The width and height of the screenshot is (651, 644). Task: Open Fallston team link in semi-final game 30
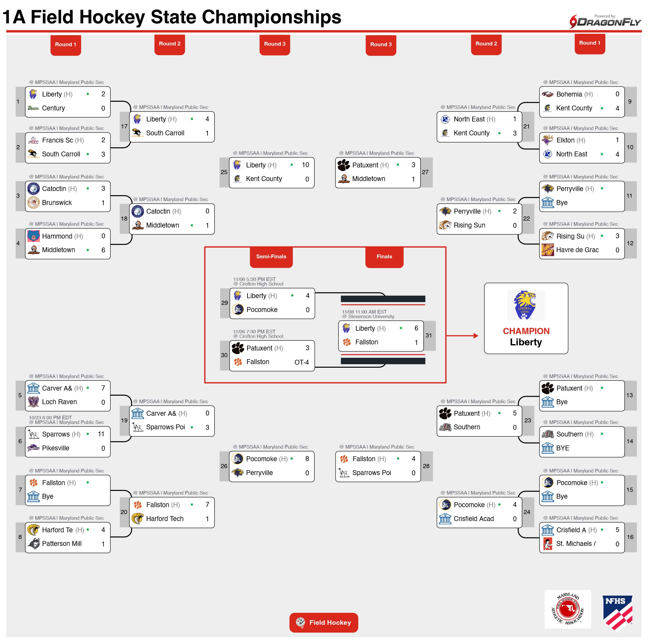pos(258,362)
